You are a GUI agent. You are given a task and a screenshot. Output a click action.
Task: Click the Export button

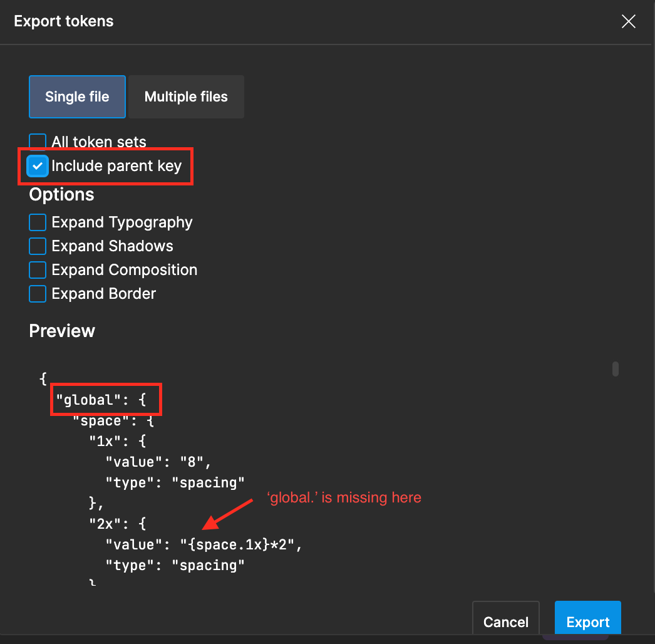pyautogui.click(x=587, y=621)
